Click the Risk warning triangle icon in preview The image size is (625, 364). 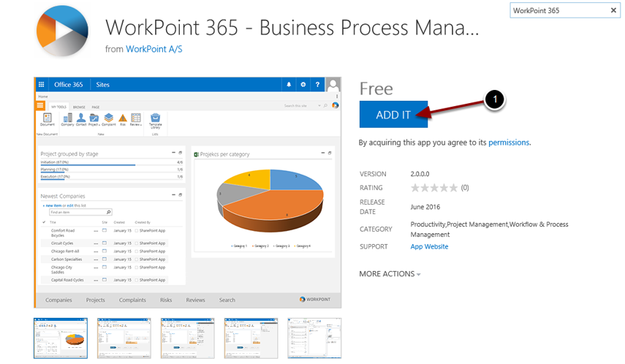[x=123, y=120]
